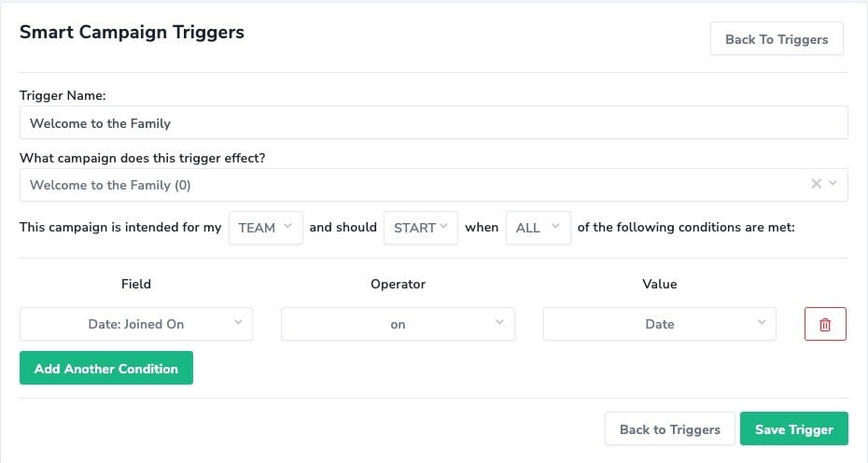Click the chevron arrow in the campaign selector

(833, 183)
